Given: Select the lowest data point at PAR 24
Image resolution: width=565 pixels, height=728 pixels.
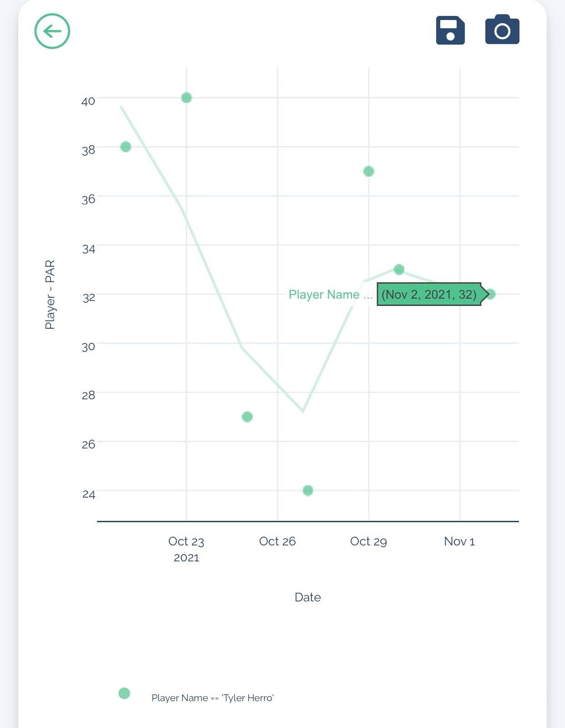Looking at the screenshot, I should point(308,490).
